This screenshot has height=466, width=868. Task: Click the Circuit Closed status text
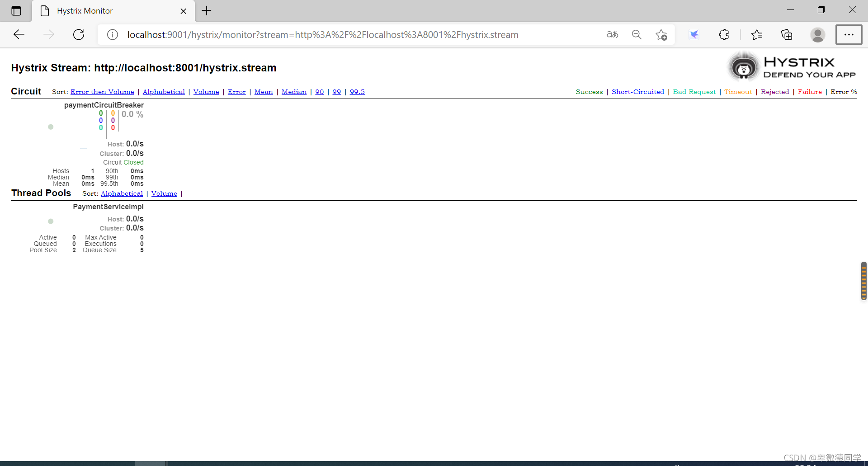[123, 162]
